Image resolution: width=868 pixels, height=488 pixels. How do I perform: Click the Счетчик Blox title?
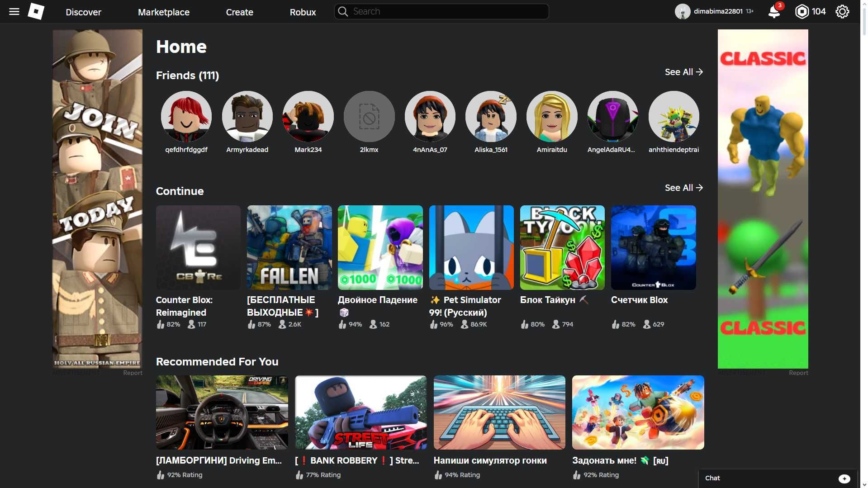[x=639, y=300]
